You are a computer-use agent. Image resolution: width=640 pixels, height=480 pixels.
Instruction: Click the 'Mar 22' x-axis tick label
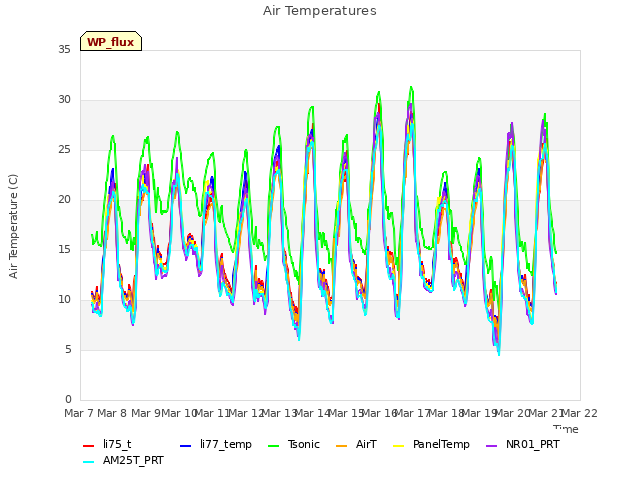click(580, 413)
